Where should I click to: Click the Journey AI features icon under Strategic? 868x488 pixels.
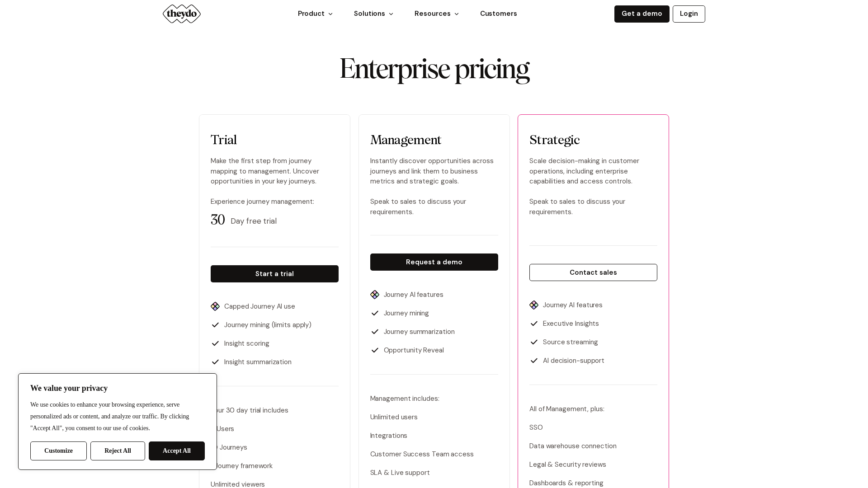click(534, 305)
